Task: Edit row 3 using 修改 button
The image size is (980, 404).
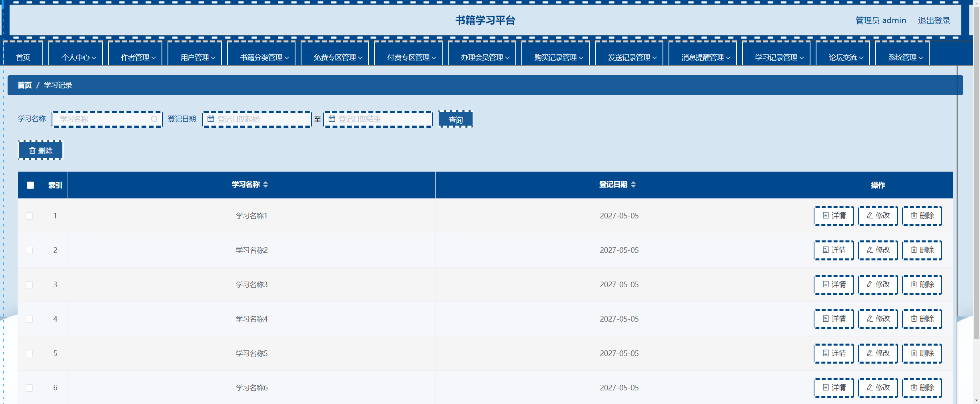Action: 878,284
